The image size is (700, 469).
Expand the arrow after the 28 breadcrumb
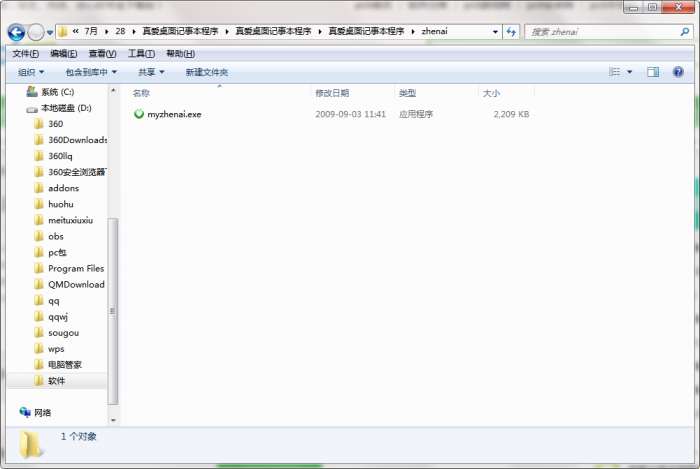(x=134, y=32)
